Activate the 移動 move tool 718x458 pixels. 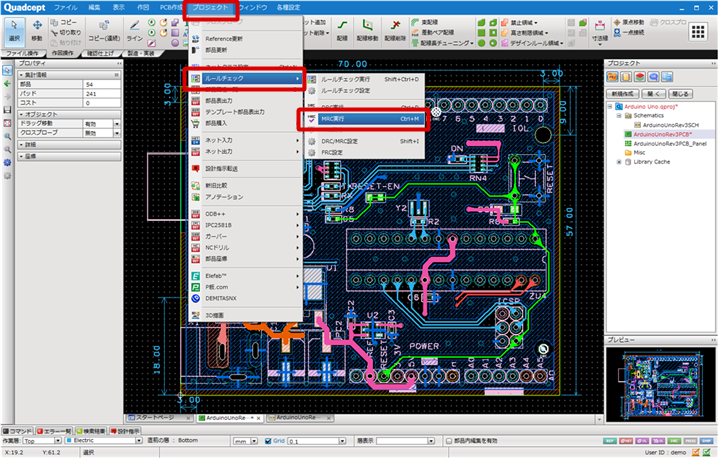[37, 31]
